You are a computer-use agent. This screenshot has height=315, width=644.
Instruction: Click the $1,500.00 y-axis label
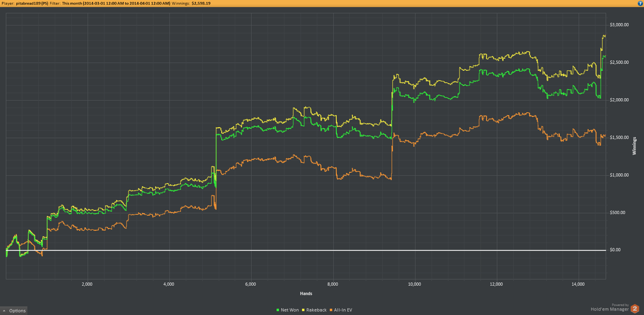pyautogui.click(x=619, y=138)
